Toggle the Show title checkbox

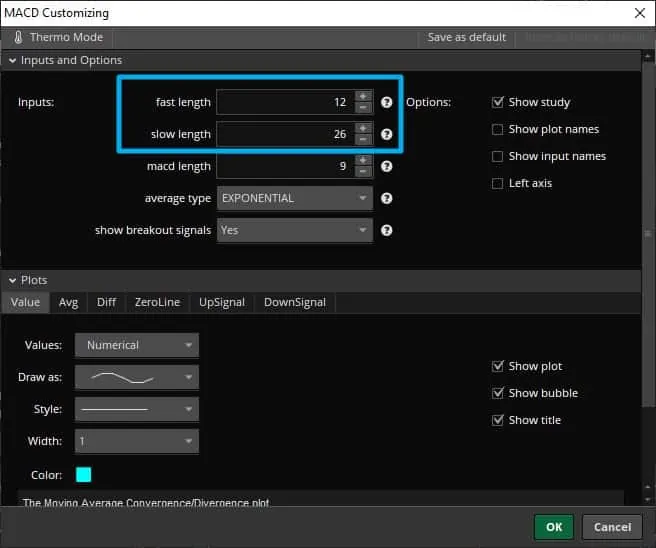[x=497, y=420]
